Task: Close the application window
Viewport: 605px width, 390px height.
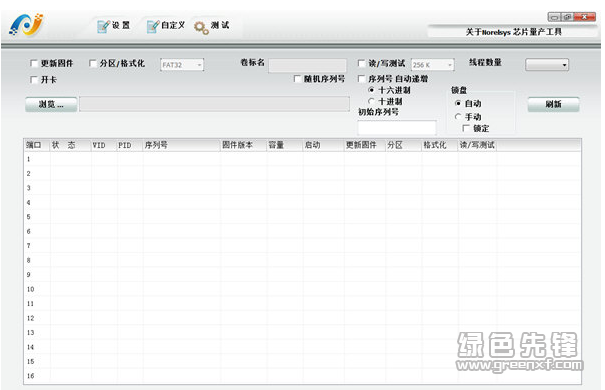Action: click(585, 17)
